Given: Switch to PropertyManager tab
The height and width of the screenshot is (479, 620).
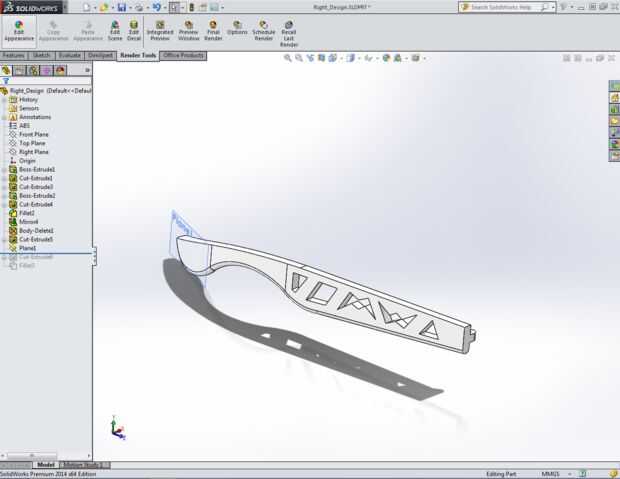Looking at the screenshot, I should [x=19, y=71].
